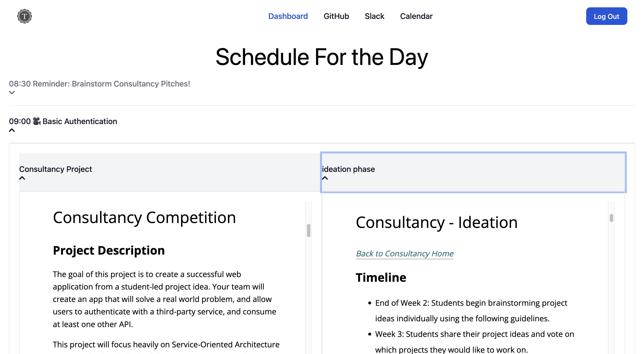Click the Schedule For the Day title
644x354 pixels.
pos(322,57)
